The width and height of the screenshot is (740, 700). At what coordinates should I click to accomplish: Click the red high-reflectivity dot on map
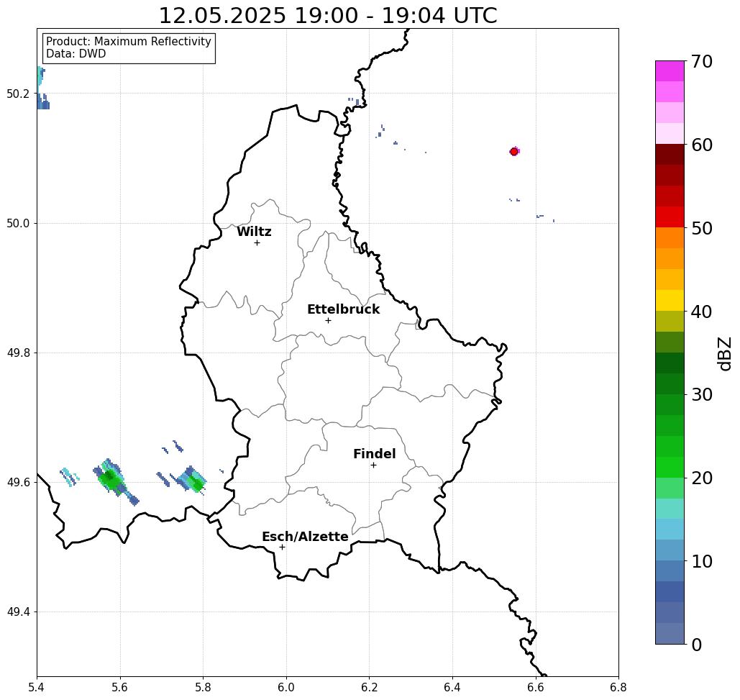pyautogui.click(x=514, y=152)
